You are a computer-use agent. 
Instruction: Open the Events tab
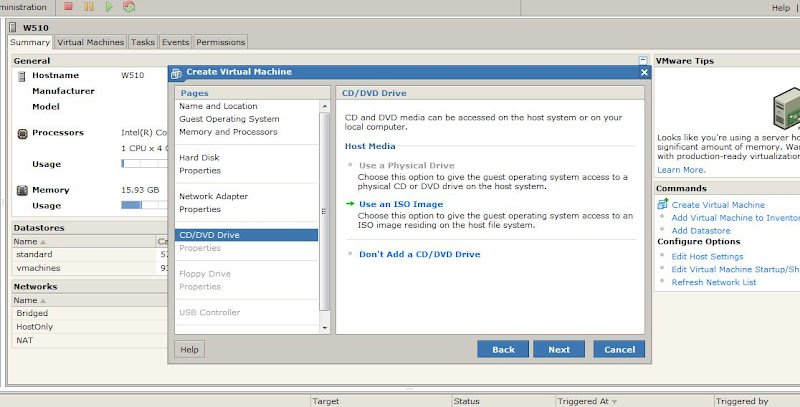click(176, 42)
